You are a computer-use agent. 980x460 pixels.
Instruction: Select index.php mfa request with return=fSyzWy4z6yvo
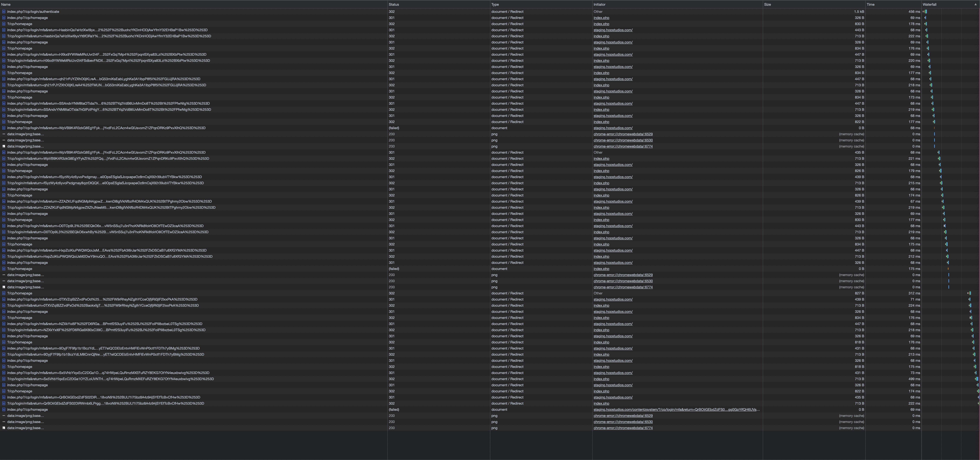(x=104, y=177)
